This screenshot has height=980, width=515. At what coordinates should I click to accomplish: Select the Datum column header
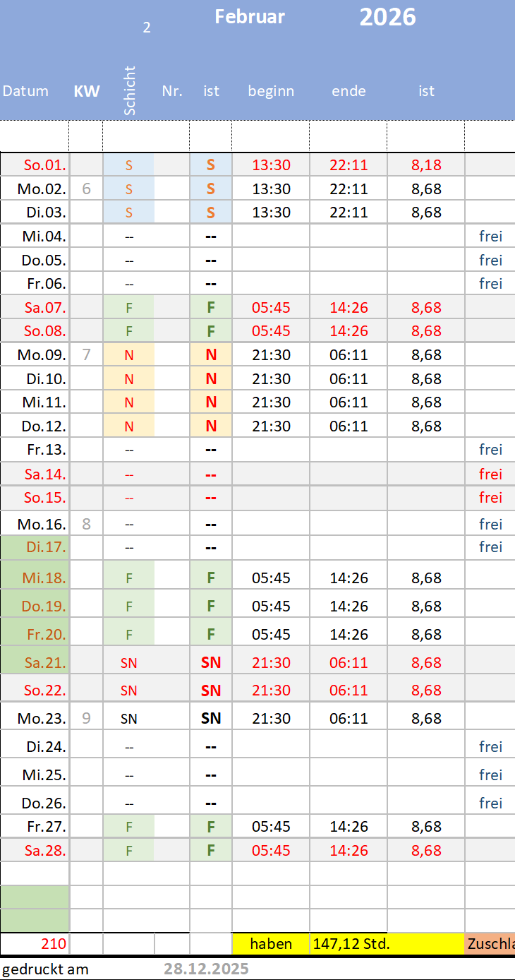[25, 91]
